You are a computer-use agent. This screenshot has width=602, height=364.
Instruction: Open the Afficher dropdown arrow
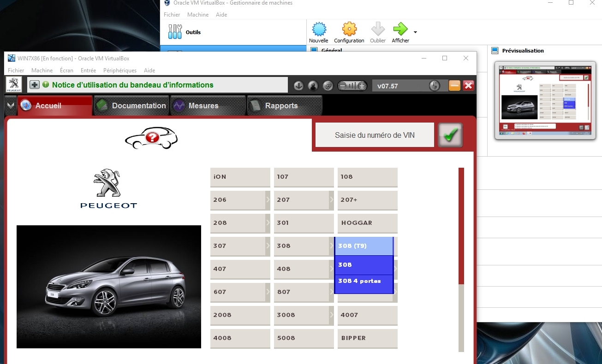(415, 32)
